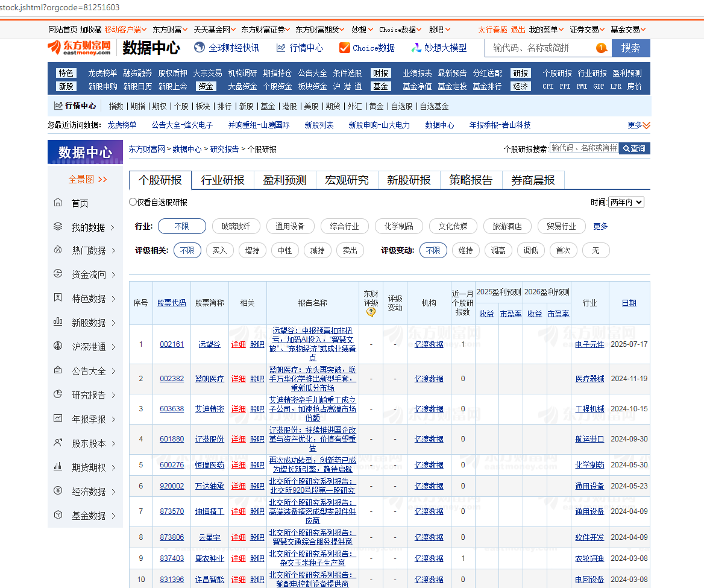Open 恒瑞医药 stock name link
This screenshot has width=704, height=588.
pos(210,465)
